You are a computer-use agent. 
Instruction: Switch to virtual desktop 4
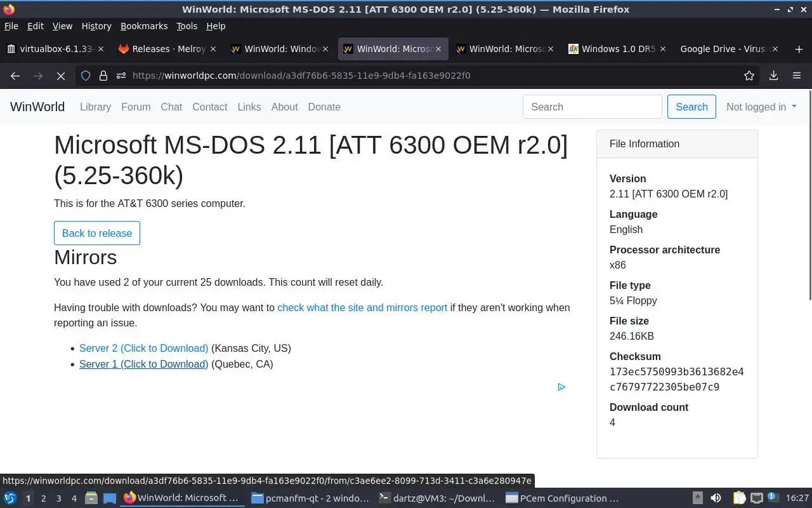coord(74,498)
